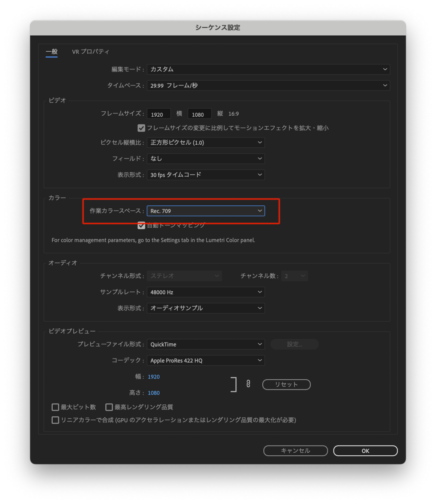Toggle motion effect scaling with frame size checkbox
436x504 pixels.
pyautogui.click(x=141, y=128)
